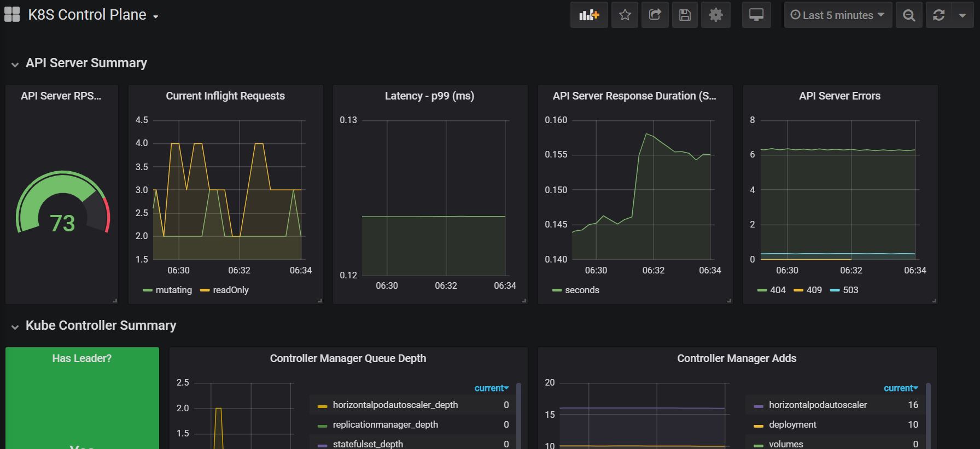Sort Controller Manager Adds by current
980x449 pixels.
click(x=900, y=388)
